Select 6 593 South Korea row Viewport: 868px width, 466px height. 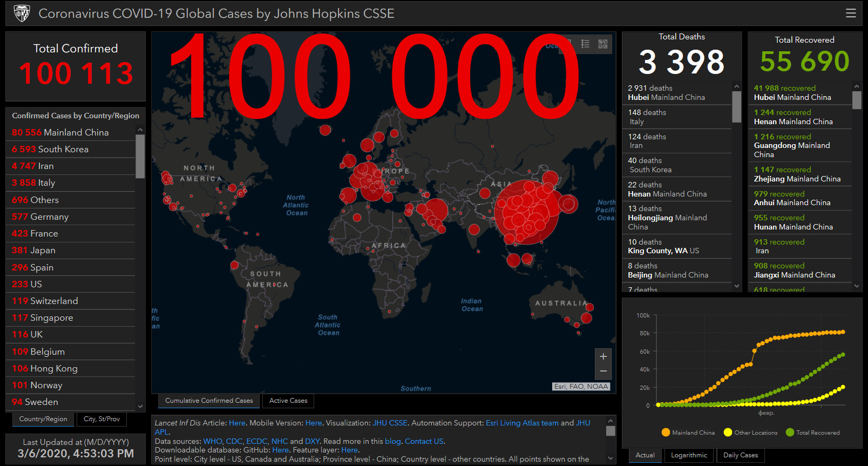coord(70,149)
